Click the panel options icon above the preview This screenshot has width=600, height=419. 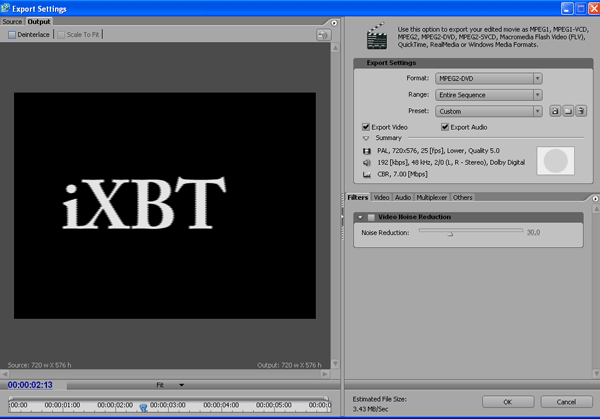(x=324, y=35)
